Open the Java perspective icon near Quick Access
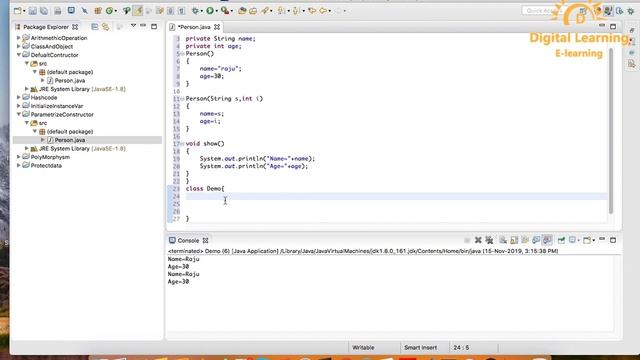 coord(608,11)
